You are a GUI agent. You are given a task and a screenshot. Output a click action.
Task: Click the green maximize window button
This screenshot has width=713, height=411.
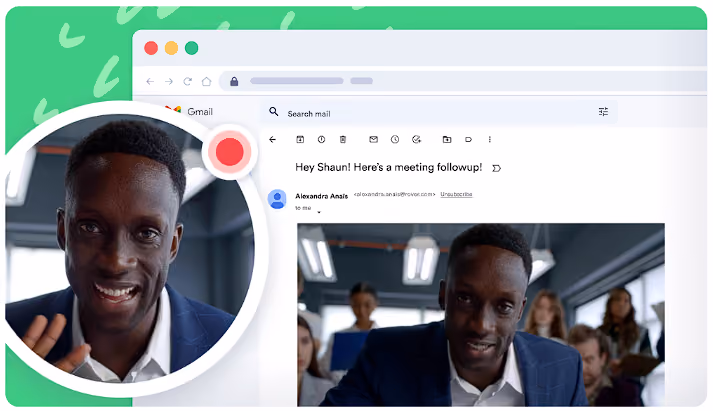pyautogui.click(x=191, y=48)
